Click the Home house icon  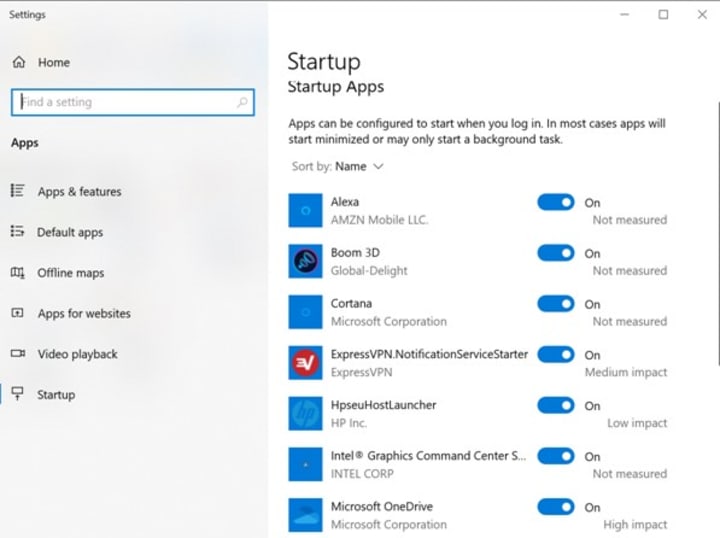[19, 62]
